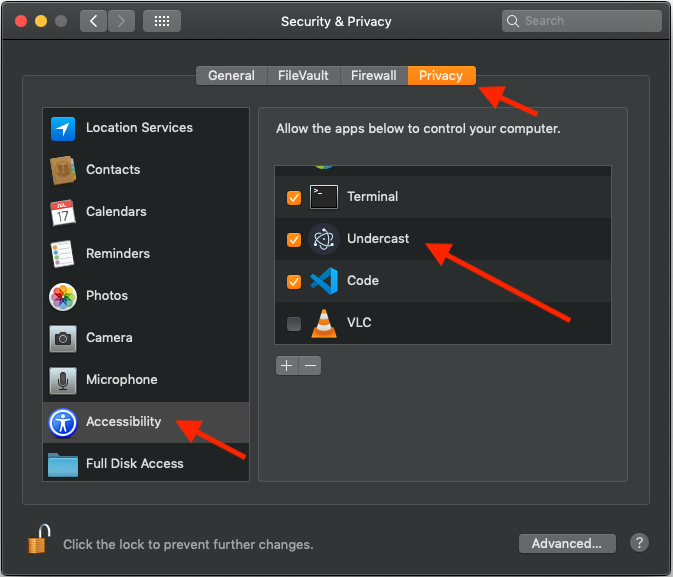This screenshot has width=673, height=577.
Task: Select the Calendars label
Action: 116,212
